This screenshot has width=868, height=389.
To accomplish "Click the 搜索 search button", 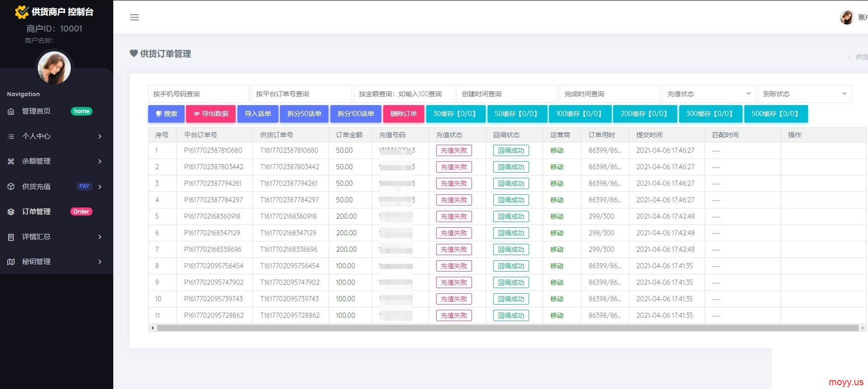I will (166, 114).
